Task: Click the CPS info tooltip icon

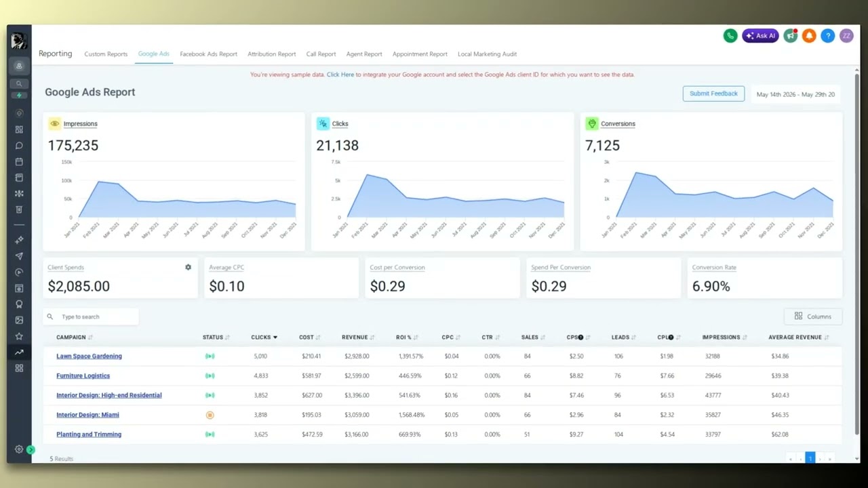Action: [580, 337]
